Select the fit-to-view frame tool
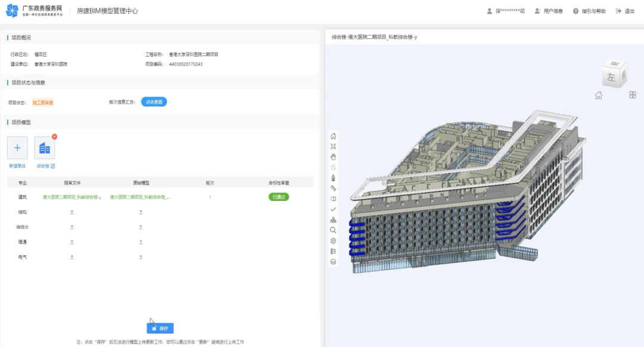 pos(333,146)
